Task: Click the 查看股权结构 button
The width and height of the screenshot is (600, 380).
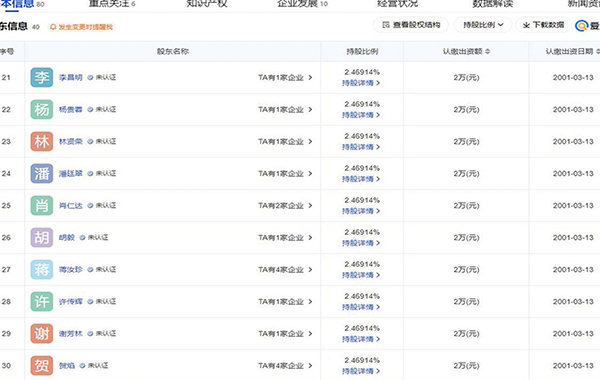Action: point(411,25)
